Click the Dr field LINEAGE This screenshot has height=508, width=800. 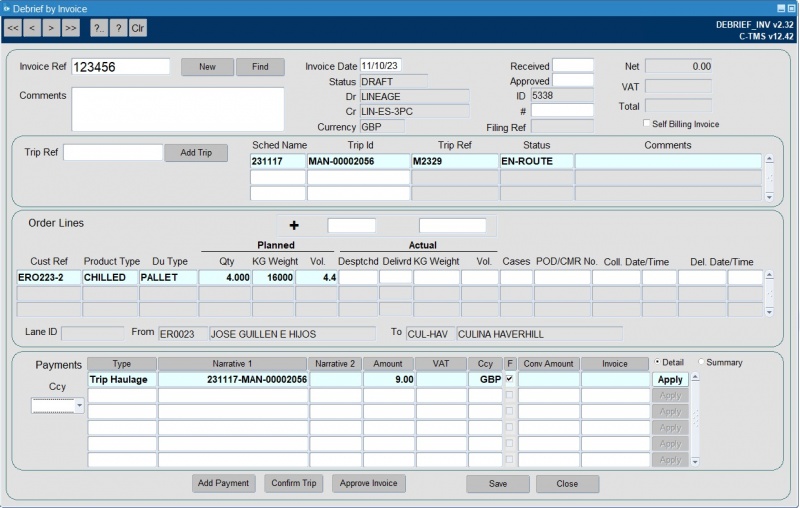tap(414, 96)
